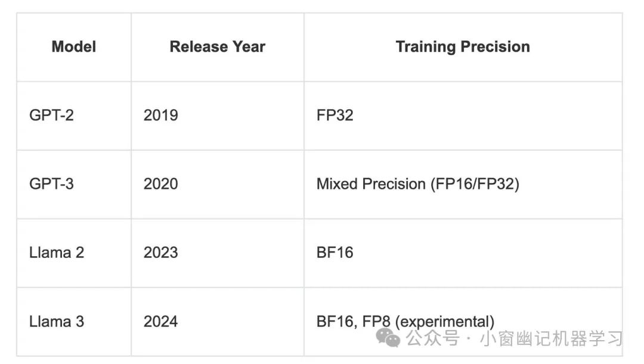The image size is (644, 364).
Task: Click the Mixed Precision (FP16/FP32) cell
Action: (x=463, y=184)
